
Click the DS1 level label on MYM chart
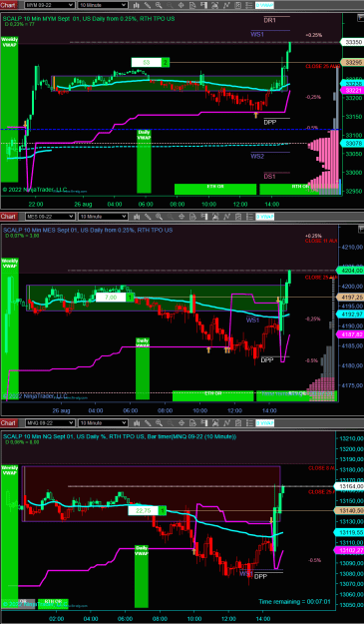[x=269, y=177]
